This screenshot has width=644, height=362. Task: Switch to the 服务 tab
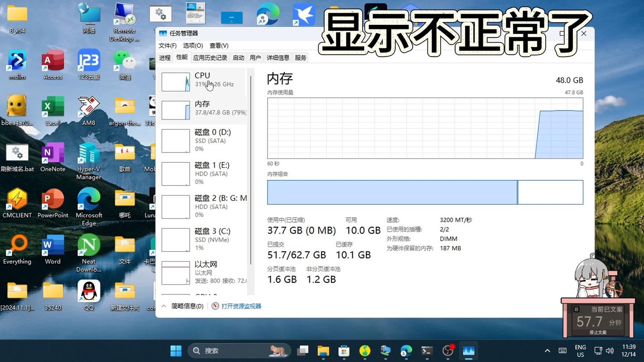301,57
